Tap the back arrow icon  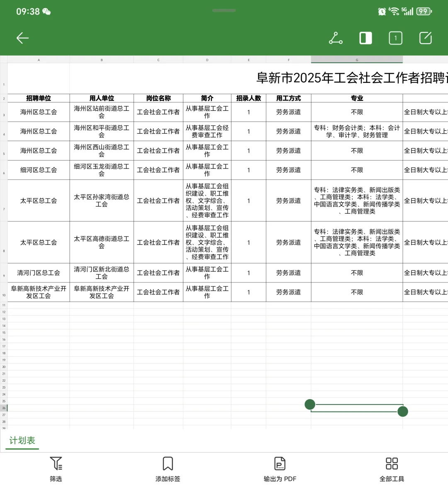(x=22, y=38)
